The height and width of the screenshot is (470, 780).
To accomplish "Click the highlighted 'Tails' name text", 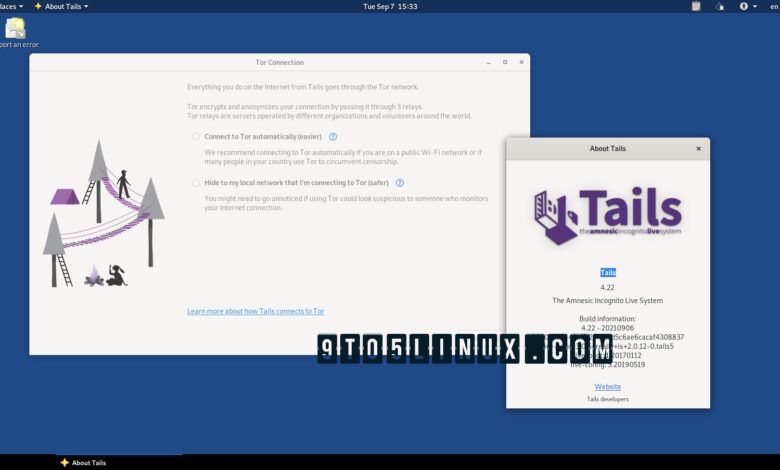I will (x=607, y=273).
